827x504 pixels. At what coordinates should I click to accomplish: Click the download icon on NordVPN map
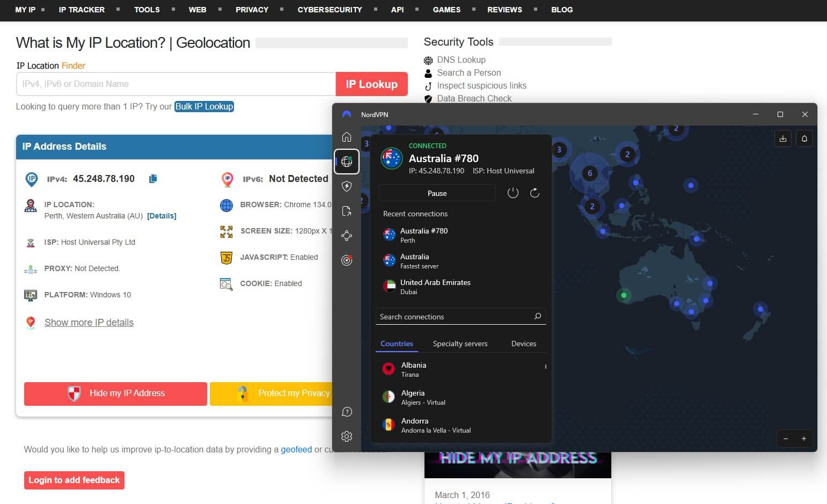point(783,138)
